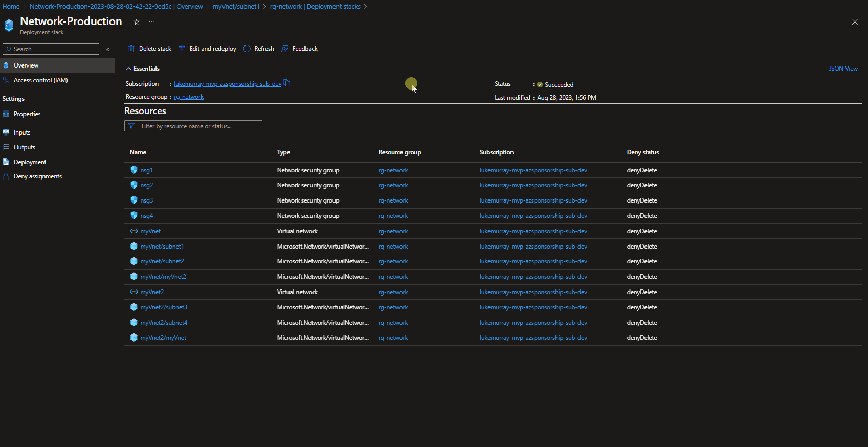868x447 pixels.
Task: Open the Outputs menu item
Action: [x=25, y=147]
